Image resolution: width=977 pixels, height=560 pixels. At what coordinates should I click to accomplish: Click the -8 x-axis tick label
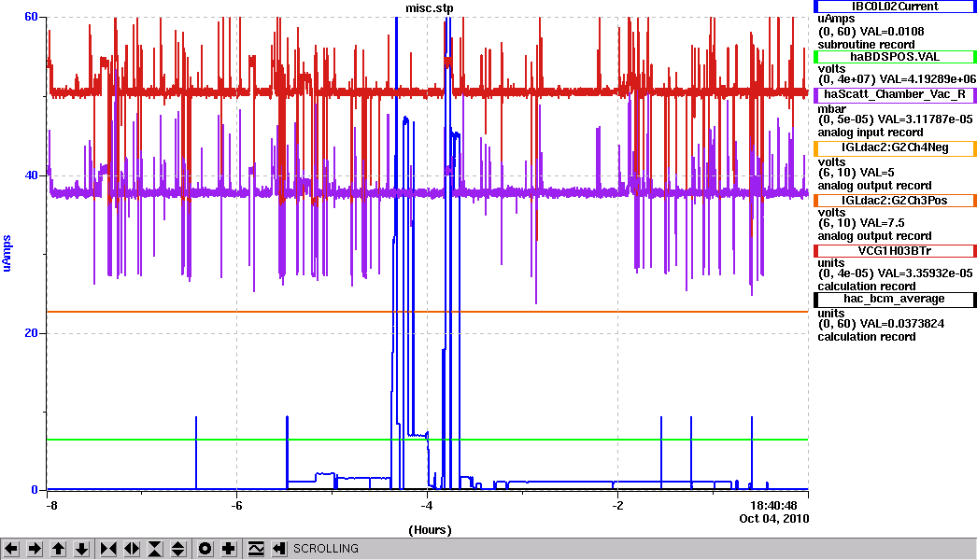pyautogui.click(x=51, y=506)
